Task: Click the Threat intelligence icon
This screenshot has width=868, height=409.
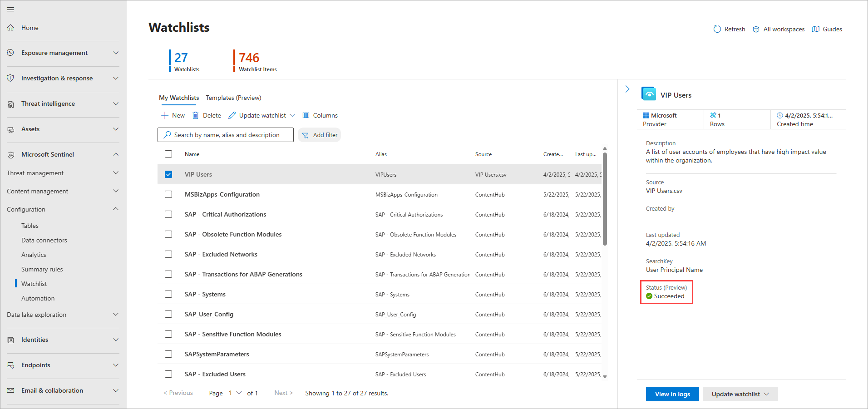Action: [10, 104]
